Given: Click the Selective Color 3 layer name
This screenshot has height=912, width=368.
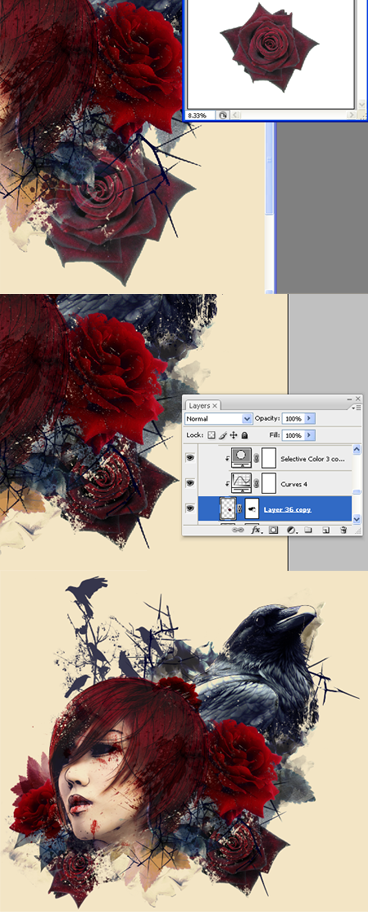Looking at the screenshot, I should [x=313, y=459].
